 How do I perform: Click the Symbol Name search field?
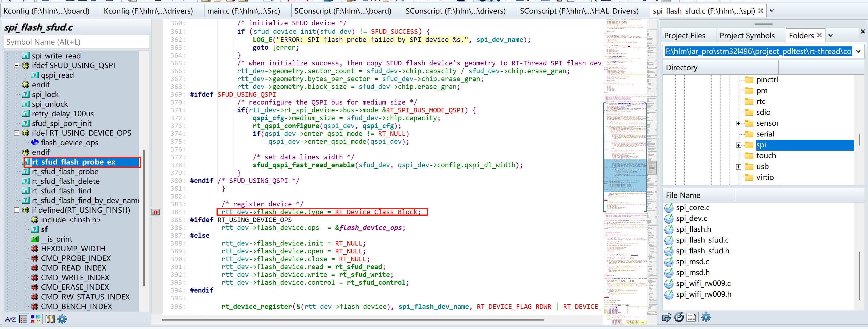point(77,42)
